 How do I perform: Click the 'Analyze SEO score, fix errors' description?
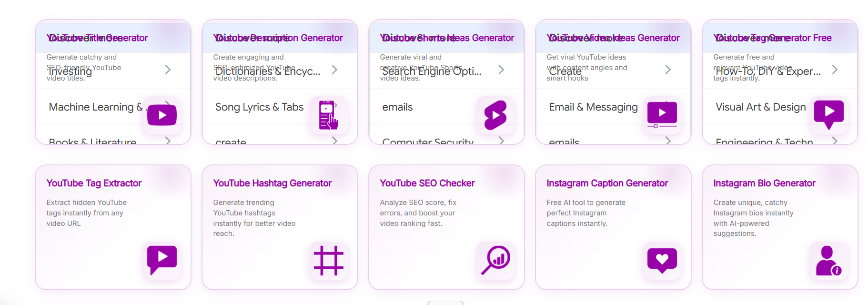(x=418, y=213)
